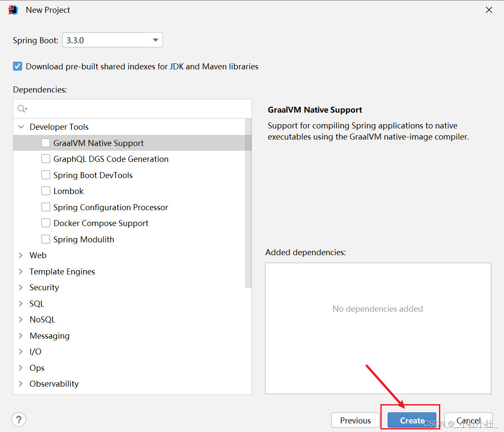Screen dimensions: 504x432
Task: Check Spring Configuration Processor
Action: tap(46, 207)
